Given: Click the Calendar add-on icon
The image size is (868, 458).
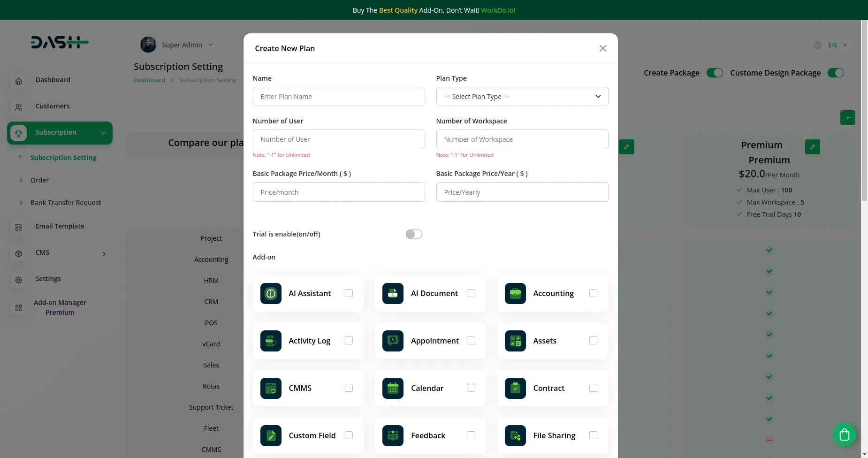Looking at the screenshot, I should click(x=393, y=388).
